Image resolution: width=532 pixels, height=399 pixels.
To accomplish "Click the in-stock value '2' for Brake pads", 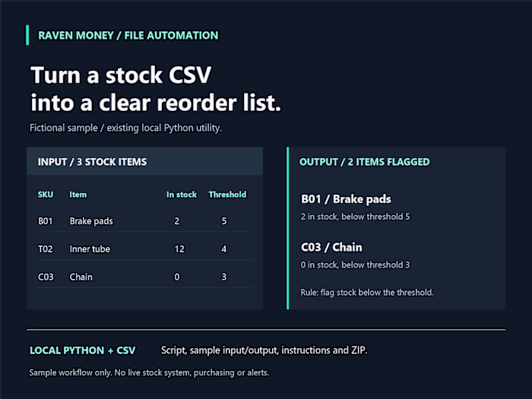I will click(177, 221).
